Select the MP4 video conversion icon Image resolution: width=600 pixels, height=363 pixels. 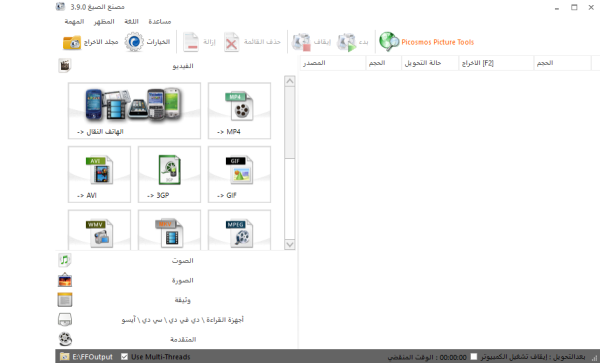pyautogui.click(x=239, y=111)
